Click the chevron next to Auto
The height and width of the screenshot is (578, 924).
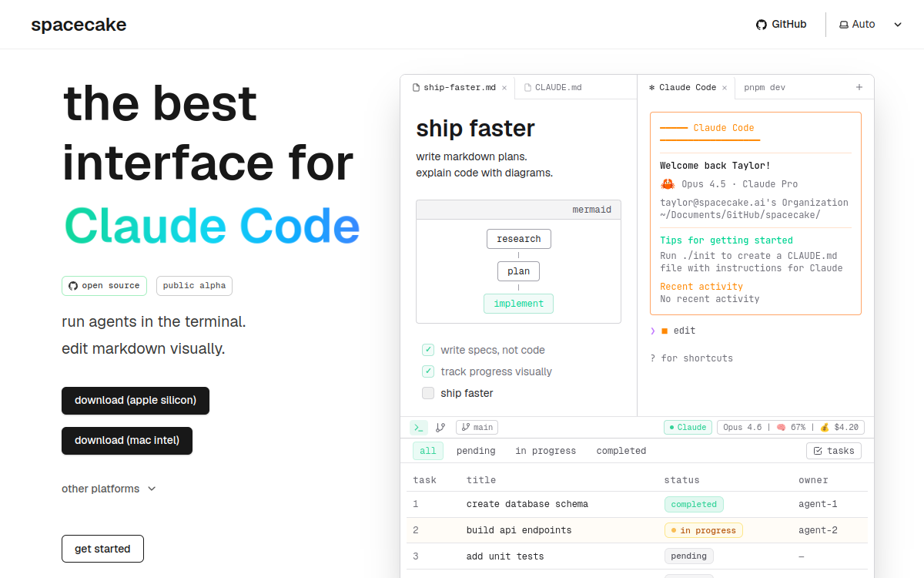click(x=898, y=25)
